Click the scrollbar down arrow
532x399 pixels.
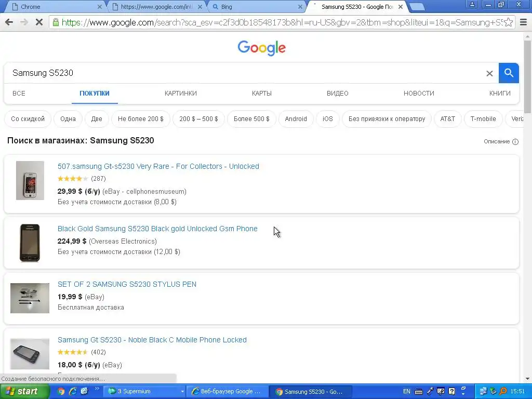[x=528, y=379]
